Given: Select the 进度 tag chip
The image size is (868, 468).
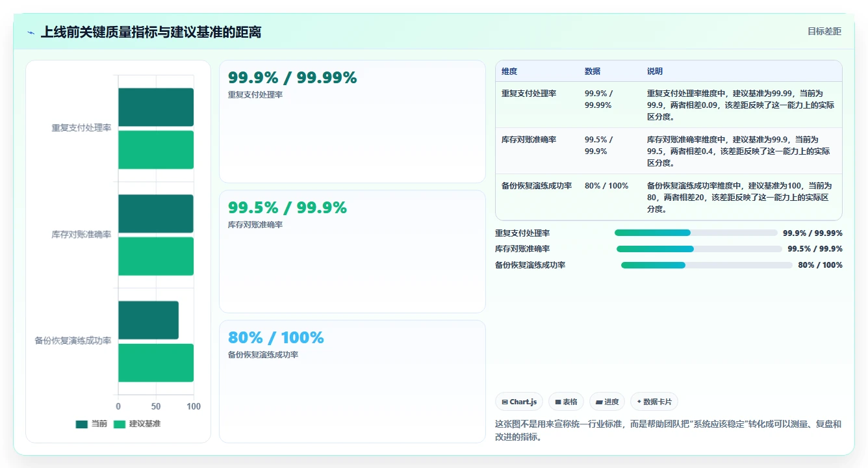Looking at the screenshot, I should tap(607, 402).
